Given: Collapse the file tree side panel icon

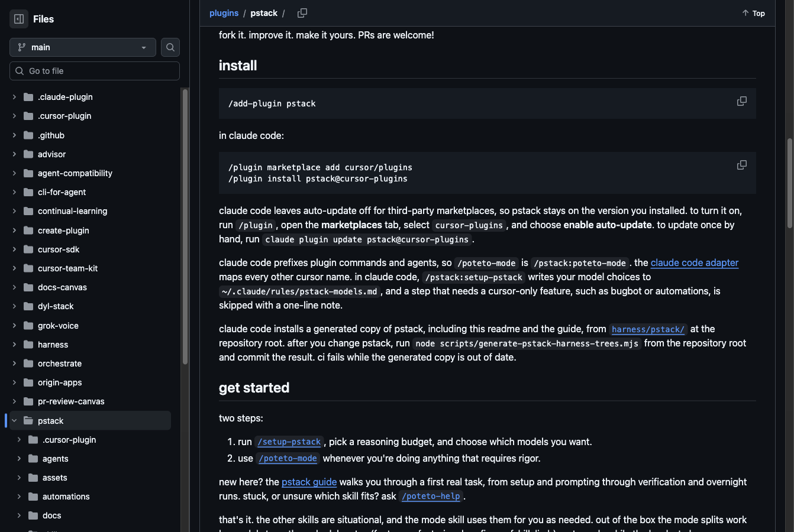Looking at the screenshot, I should pyautogui.click(x=19, y=19).
